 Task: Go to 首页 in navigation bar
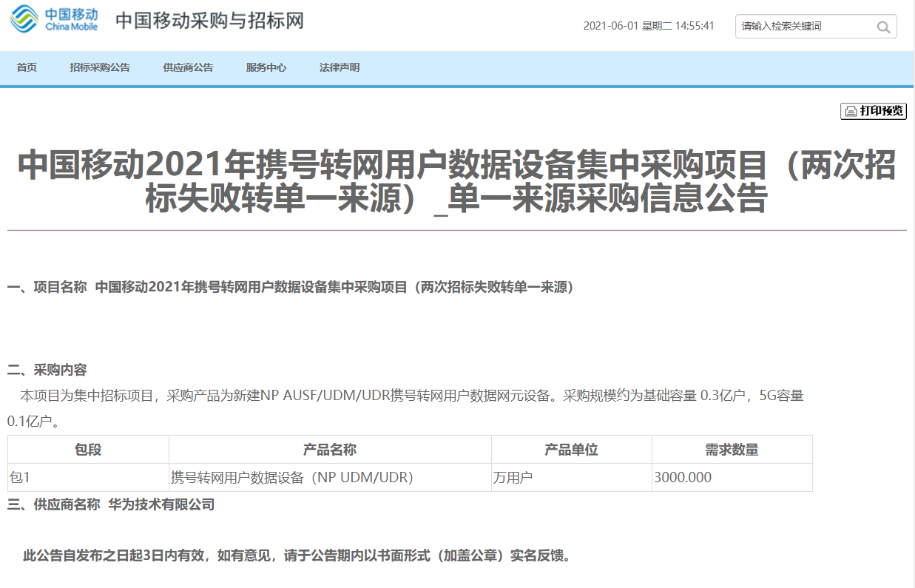coord(27,68)
